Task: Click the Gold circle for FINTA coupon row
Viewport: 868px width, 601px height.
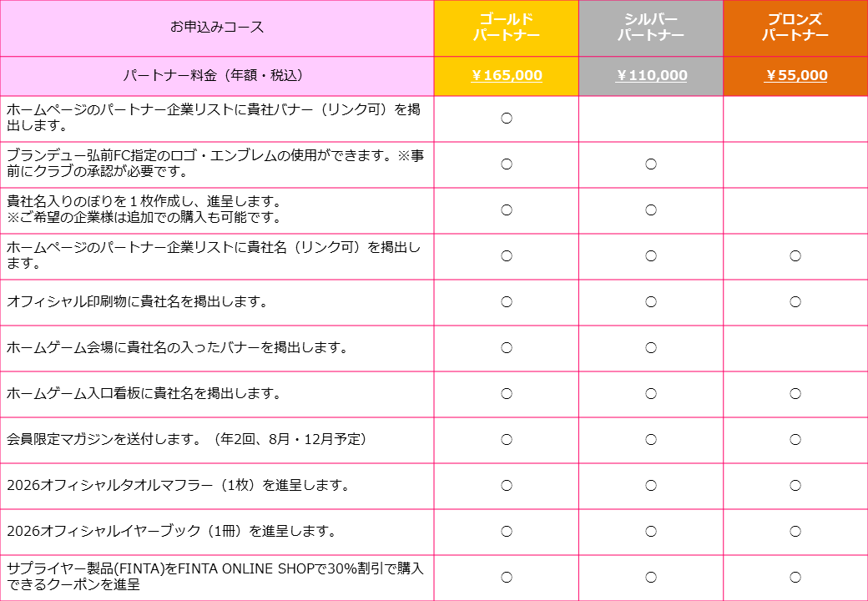Action: pos(507,578)
